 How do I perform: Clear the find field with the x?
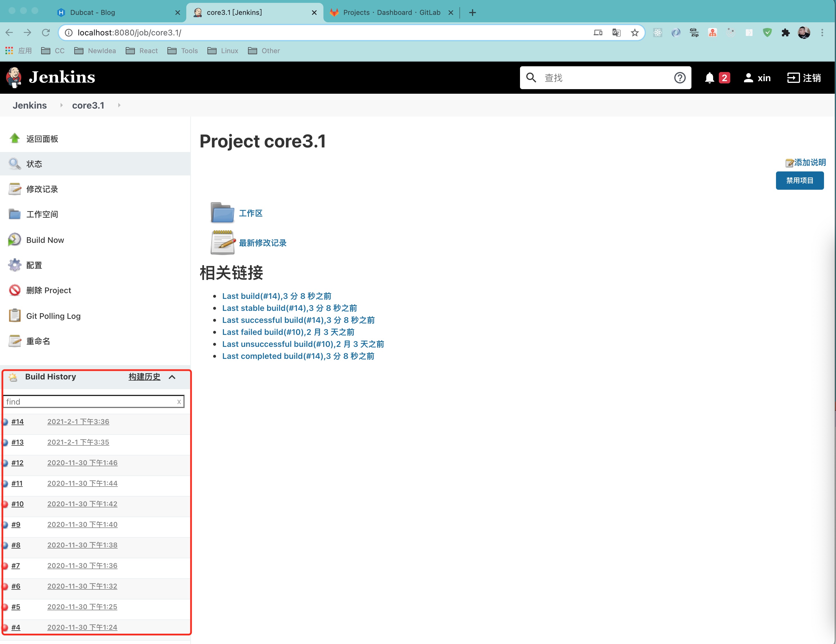pyautogui.click(x=179, y=402)
